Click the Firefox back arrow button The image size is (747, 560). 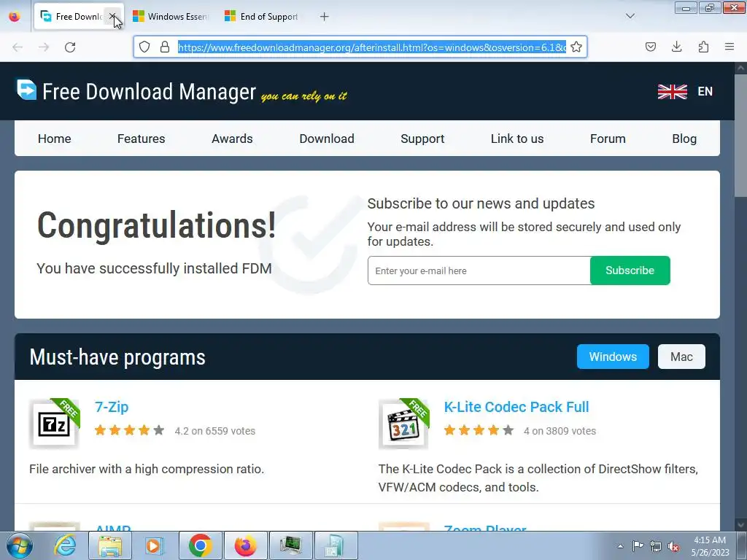(18, 47)
